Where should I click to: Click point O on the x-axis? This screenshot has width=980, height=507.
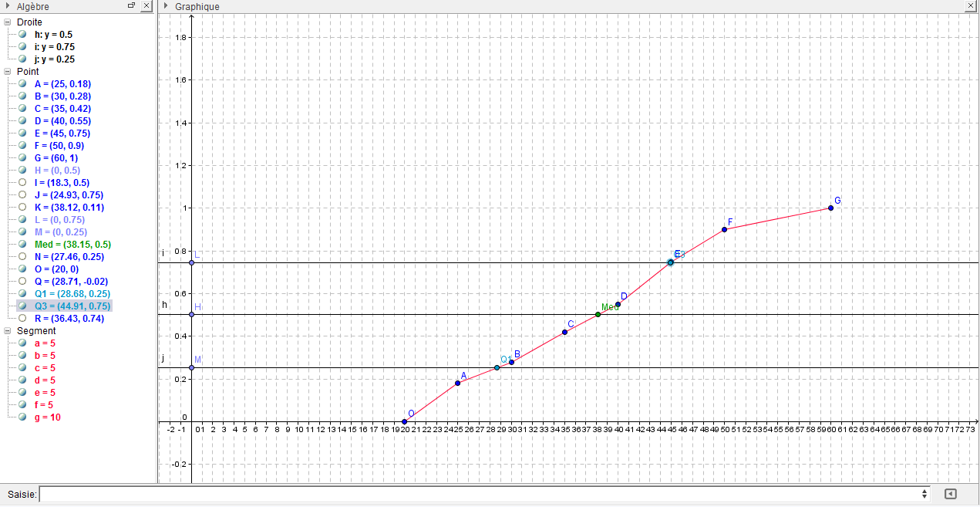(x=405, y=421)
